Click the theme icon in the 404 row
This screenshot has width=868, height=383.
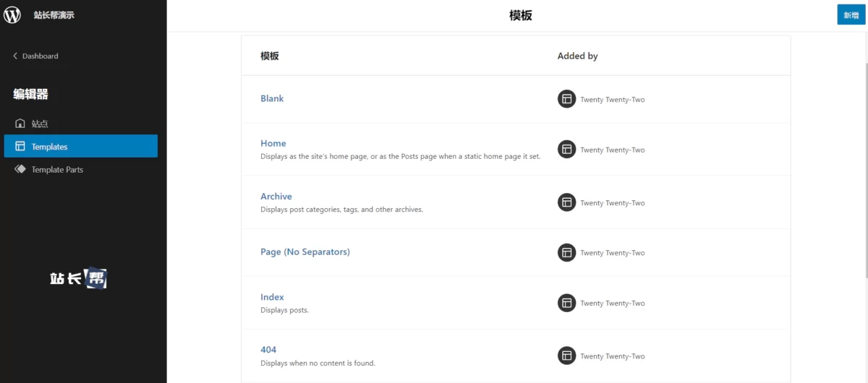pyautogui.click(x=566, y=356)
